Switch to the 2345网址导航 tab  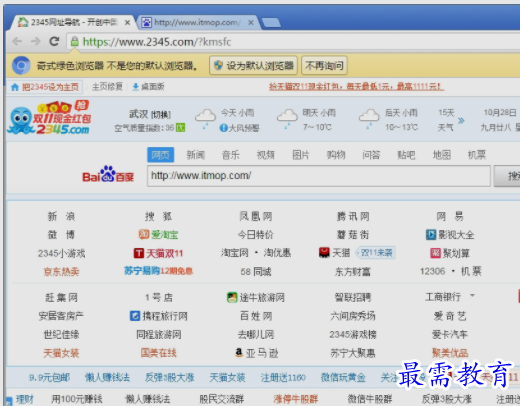click(x=73, y=23)
